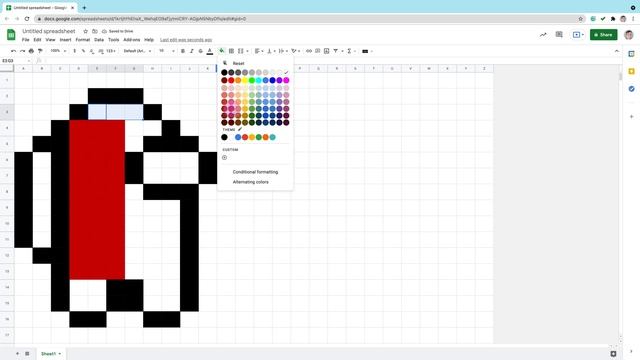Pick the bright red swatch

[231, 80]
